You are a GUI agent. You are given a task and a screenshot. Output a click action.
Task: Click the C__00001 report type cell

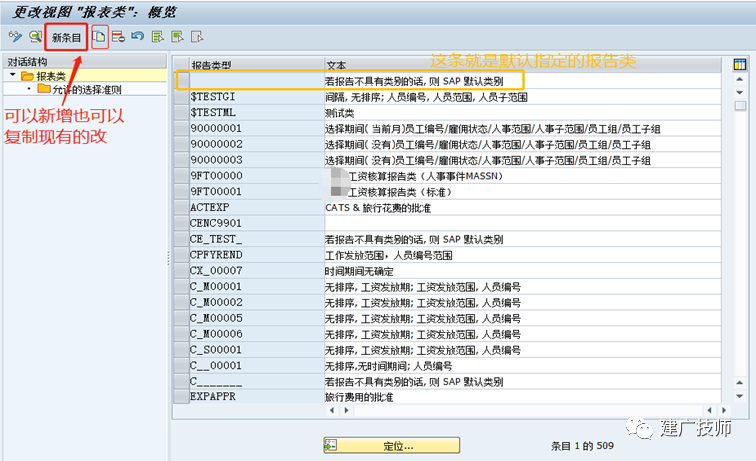click(257, 366)
